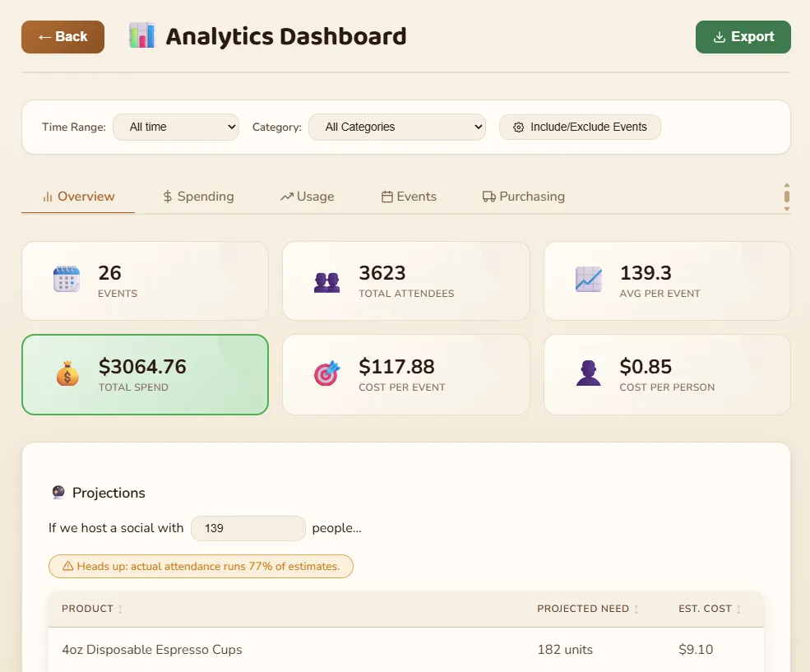Click the trend chart icon on Avg Per Event card

click(x=589, y=280)
